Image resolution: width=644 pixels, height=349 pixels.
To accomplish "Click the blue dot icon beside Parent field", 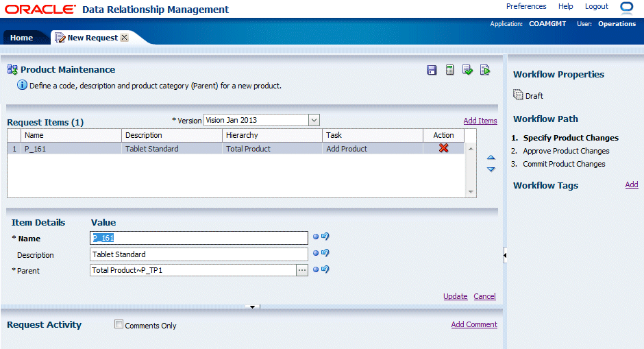I will coord(316,269).
